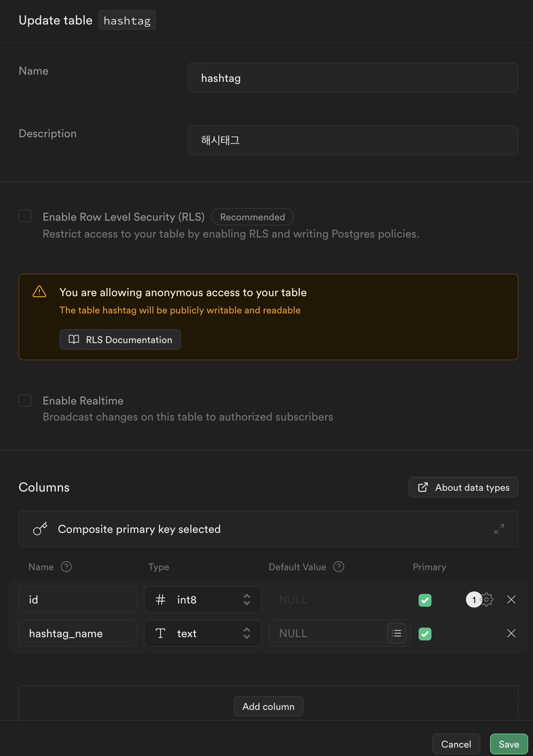Toggle the Enable Realtime checkbox
Screen dimensions: 533x756
click(25, 400)
